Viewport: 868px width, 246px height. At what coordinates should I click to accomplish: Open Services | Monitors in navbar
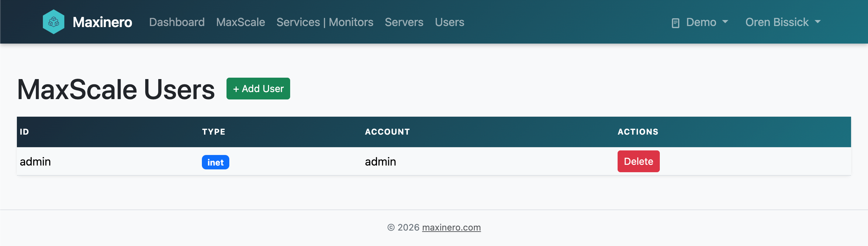325,22
